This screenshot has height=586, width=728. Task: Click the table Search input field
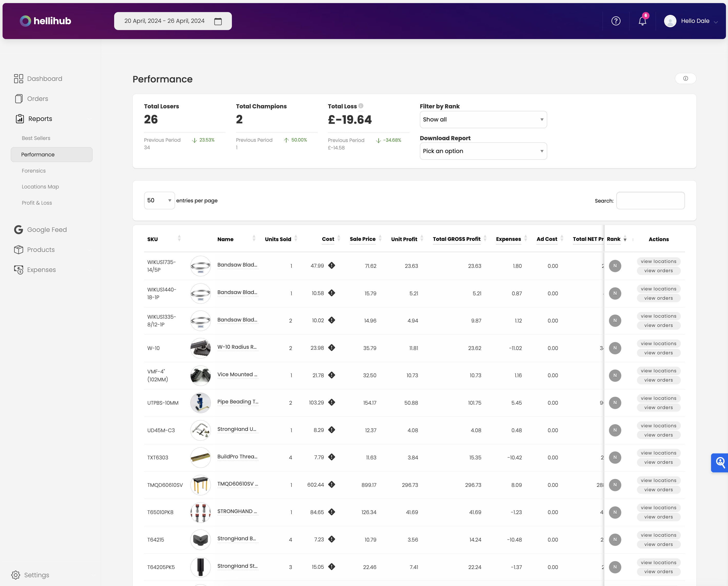pos(650,201)
